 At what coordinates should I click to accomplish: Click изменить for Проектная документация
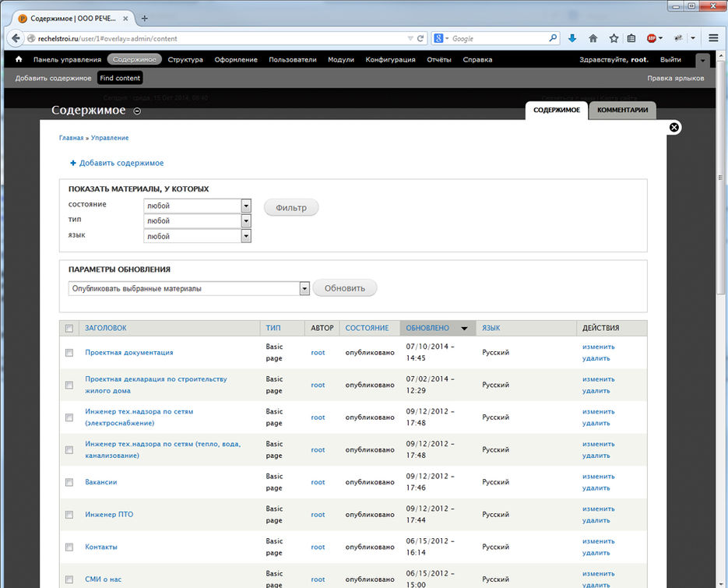pyautogui.click(x=598, y=347)
